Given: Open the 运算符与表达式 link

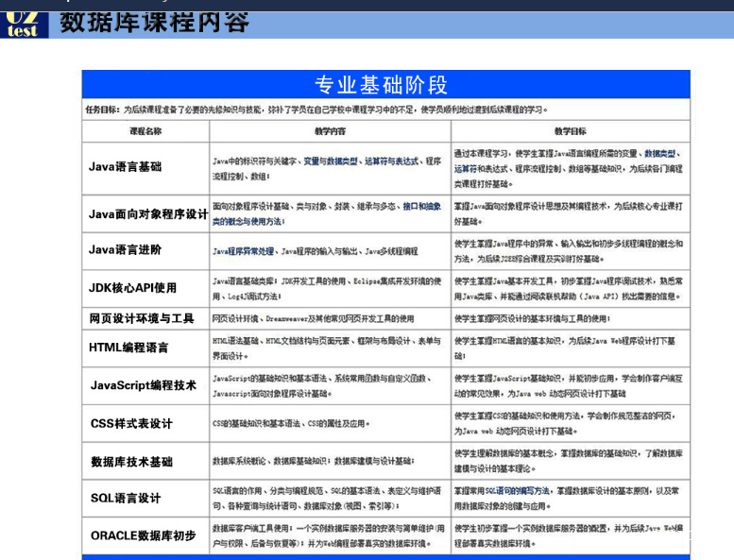Looking at the screenshot, I should (391, 161).
